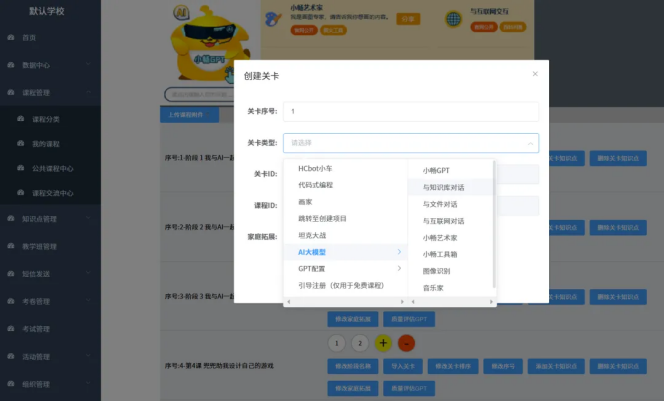The height and width of the screenshot is (402, 665).
Task: Click the icon beside 课程分类
Action: click(20, 119)
